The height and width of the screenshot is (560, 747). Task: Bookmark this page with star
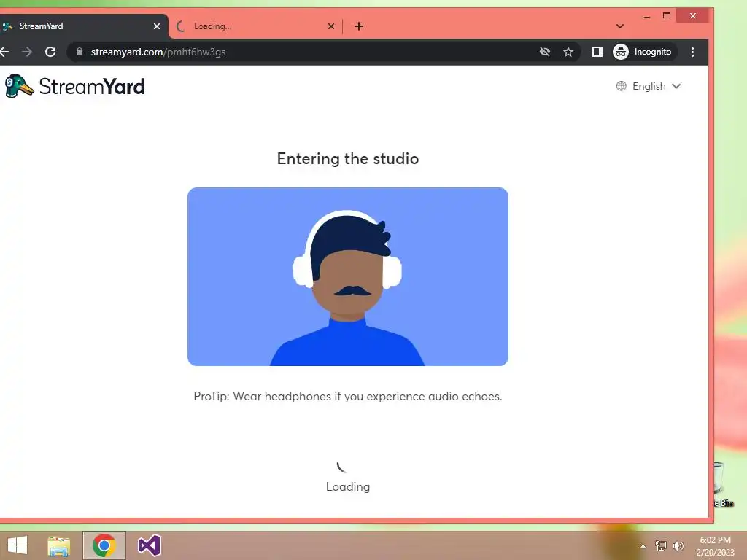point(568,52)
